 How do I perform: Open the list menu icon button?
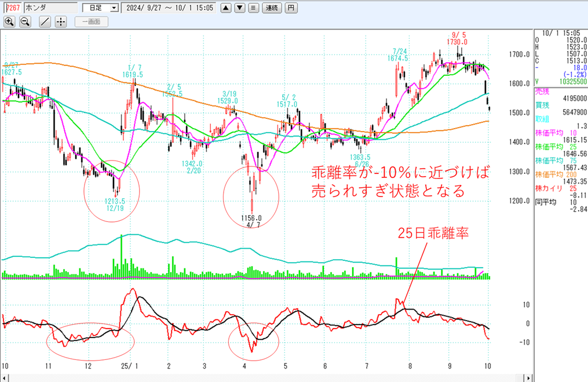tap(253, 8)
